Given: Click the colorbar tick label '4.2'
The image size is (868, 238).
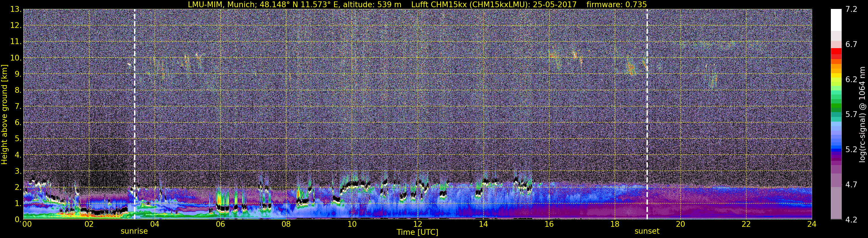Looking at the screenshot, I should click(x=851, y=220).
